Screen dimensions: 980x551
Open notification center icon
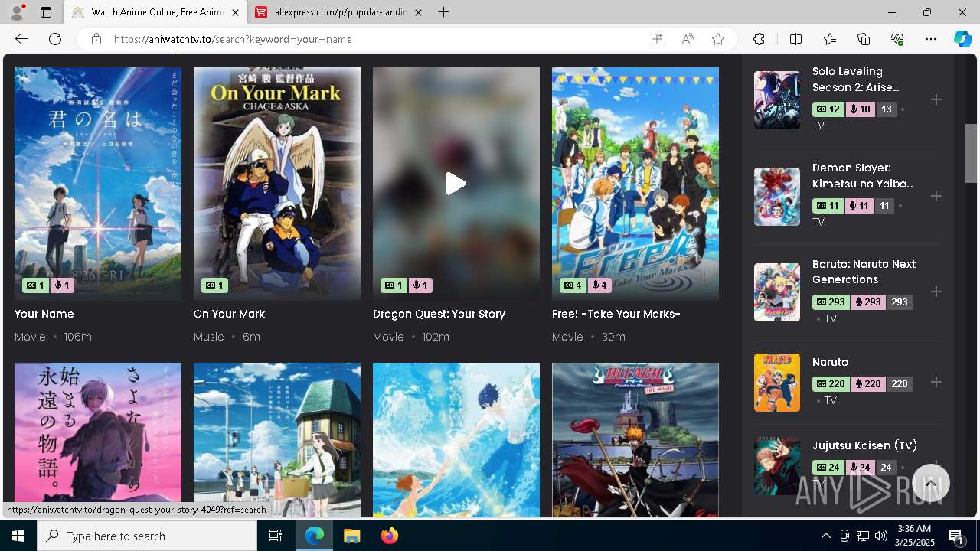coord(956,536)
